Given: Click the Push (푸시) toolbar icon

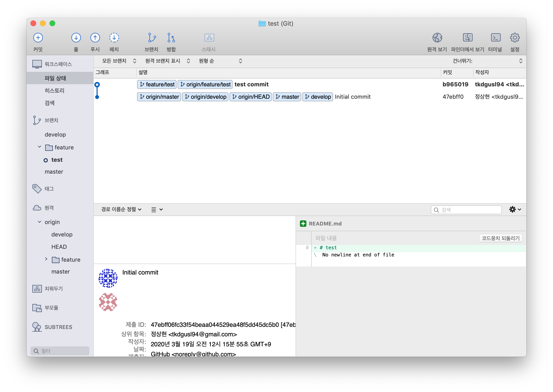Looking at the screenshot, I should coord(95,38).
